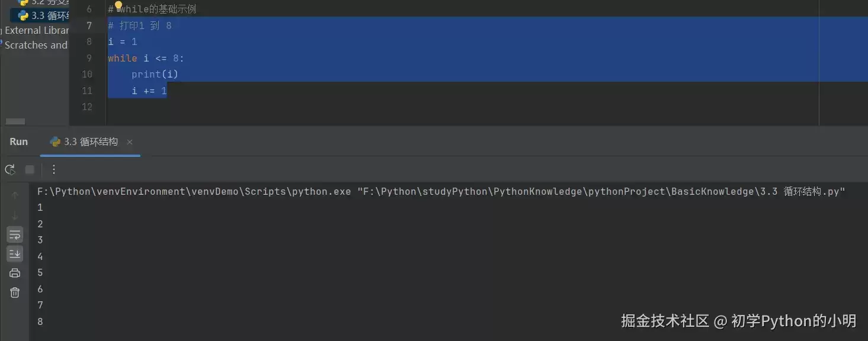Screen dimensions: 868x341
Task: Click line number 12 in the gutter
Action: coord(87,107)
